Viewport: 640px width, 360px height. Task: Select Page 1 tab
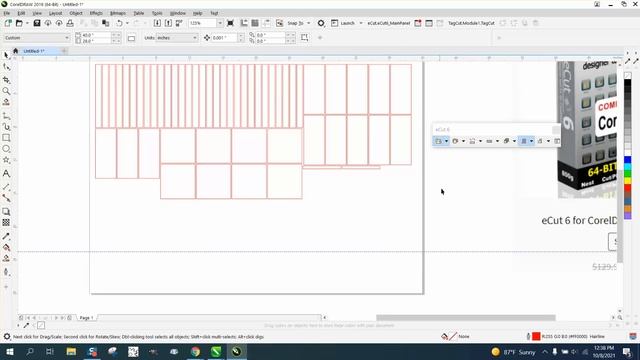pyautogui.click(x=86, y=318)
